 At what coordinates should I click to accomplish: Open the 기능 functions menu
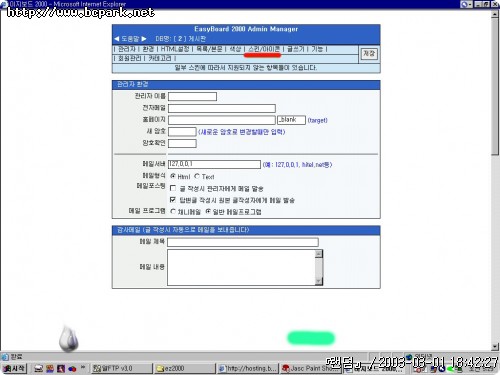(x=317, y=49)
